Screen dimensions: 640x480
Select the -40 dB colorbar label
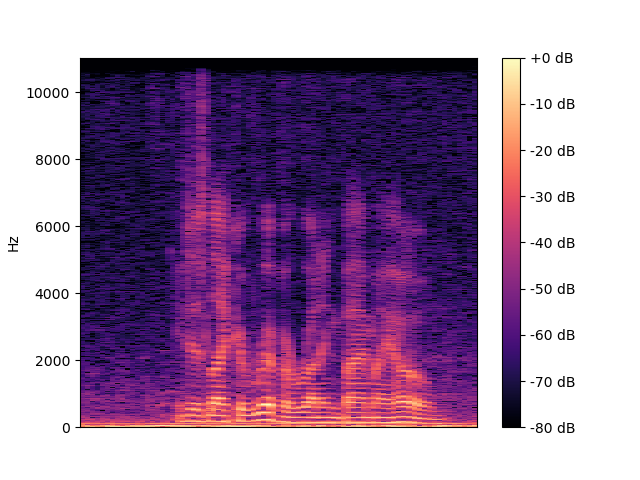click(x=553, y=243)
